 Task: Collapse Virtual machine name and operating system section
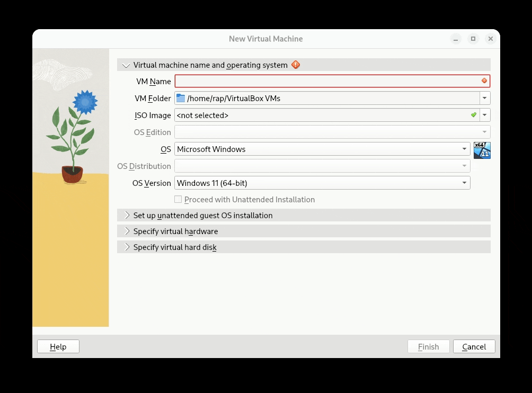126,65
